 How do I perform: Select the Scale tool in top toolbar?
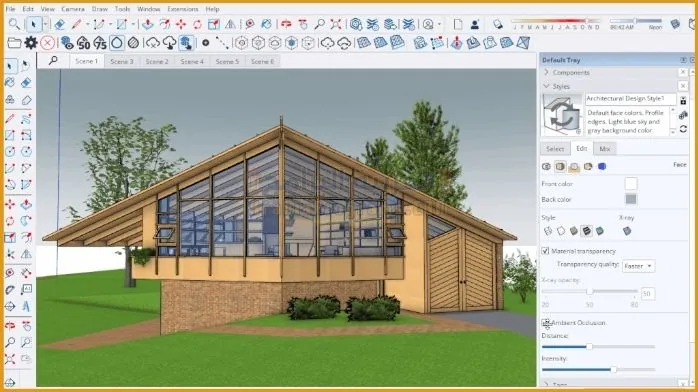(214, 24)
